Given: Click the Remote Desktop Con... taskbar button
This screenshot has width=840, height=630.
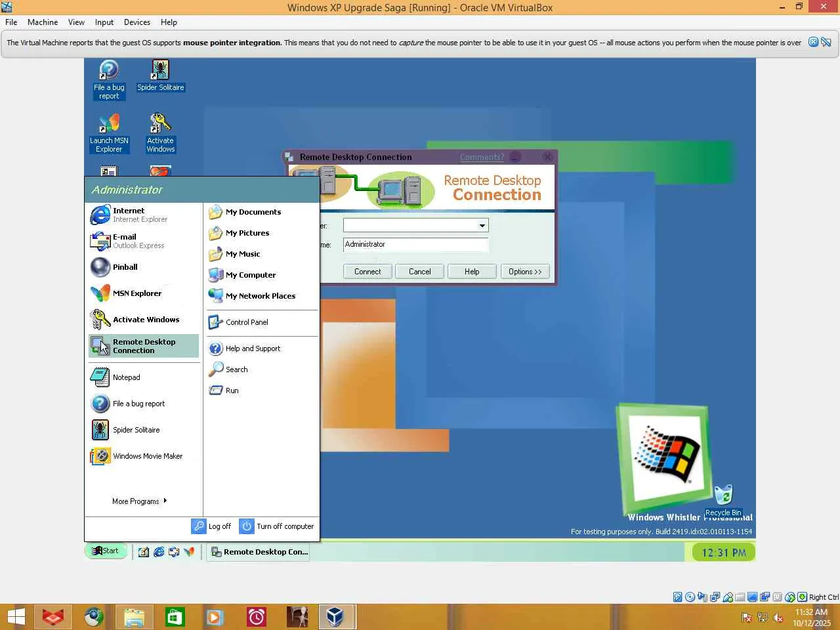Looking at the screenshot, I should pos(259,552).
